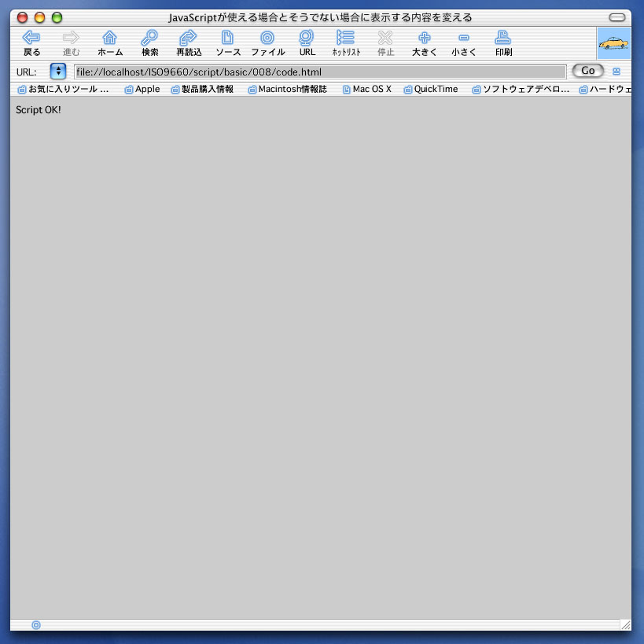The height and width of the screenshot is (644, 644).
Task: Click the URL address field
Action: [x=320, y=72]
